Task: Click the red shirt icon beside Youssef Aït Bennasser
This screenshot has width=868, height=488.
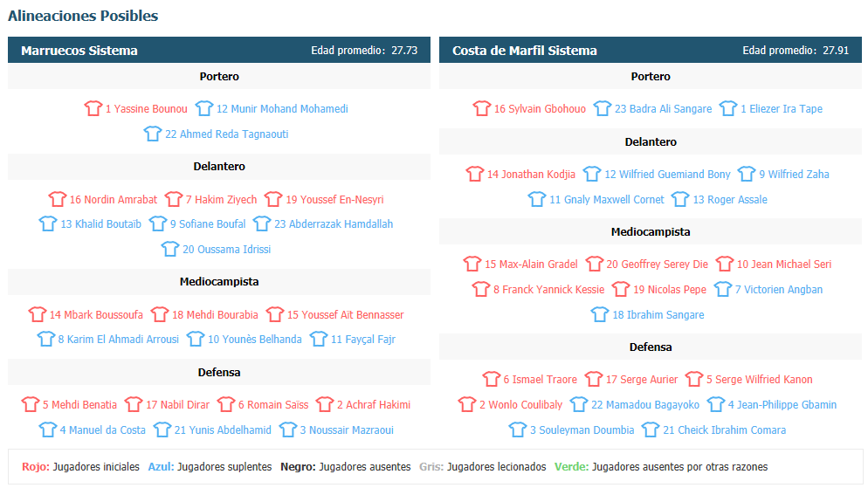Action: click(x=274, y=314)
